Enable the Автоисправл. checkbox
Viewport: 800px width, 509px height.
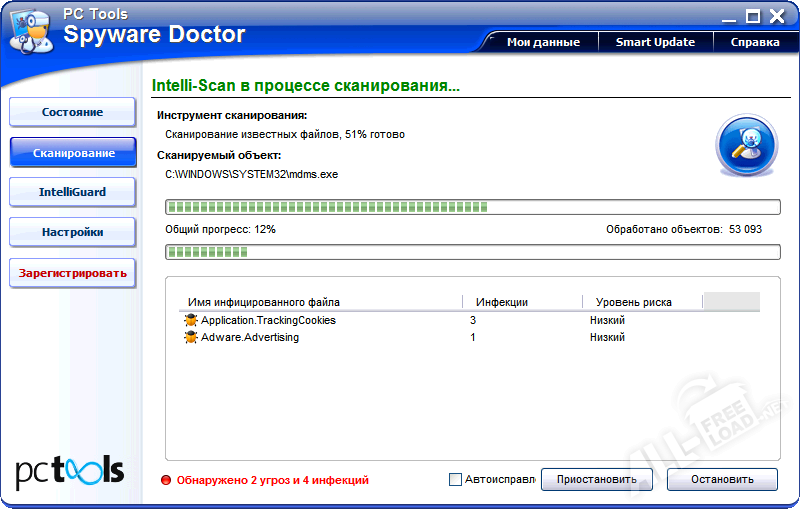[x=456, y=480]
